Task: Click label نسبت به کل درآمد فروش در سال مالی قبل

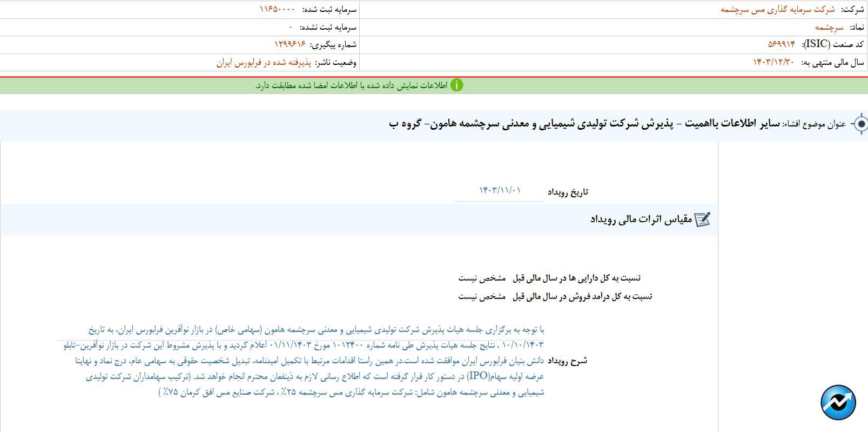Action: pyautogui.click(x=582, y=296)
